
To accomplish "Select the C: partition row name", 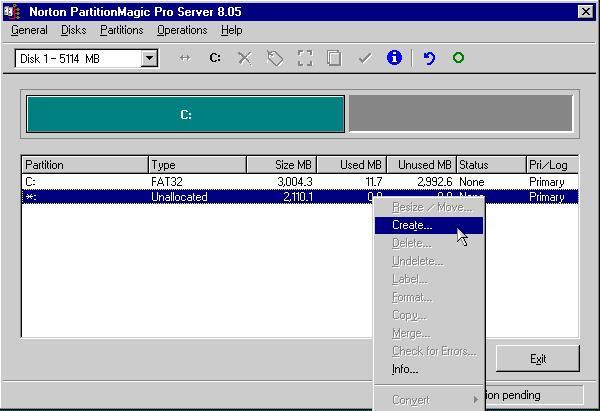I will (x=30, y=182).
